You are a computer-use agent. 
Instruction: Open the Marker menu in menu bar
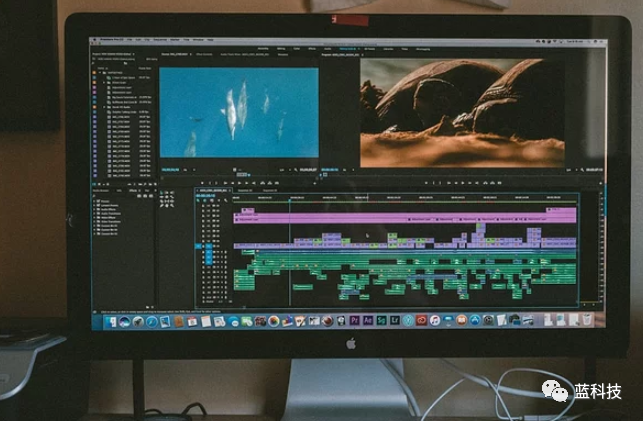point(175,40)
